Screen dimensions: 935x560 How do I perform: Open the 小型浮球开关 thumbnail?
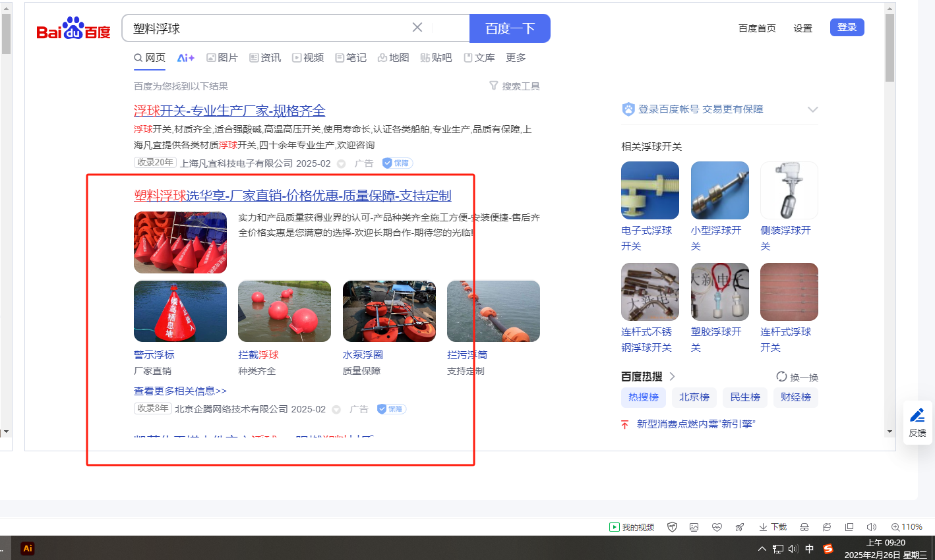tap(720, 190)
